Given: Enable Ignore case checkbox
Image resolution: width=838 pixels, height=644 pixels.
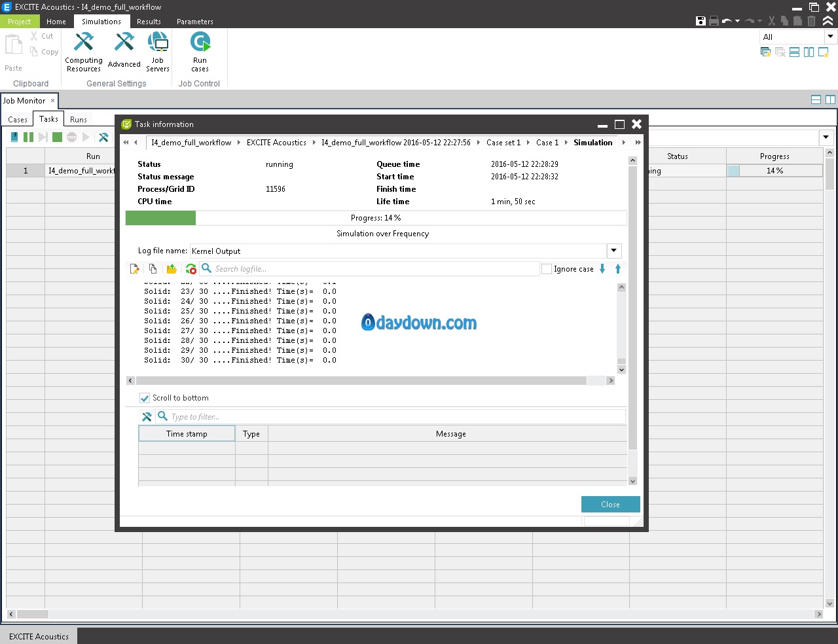Looking at the screenshot, I should [547, 269].
